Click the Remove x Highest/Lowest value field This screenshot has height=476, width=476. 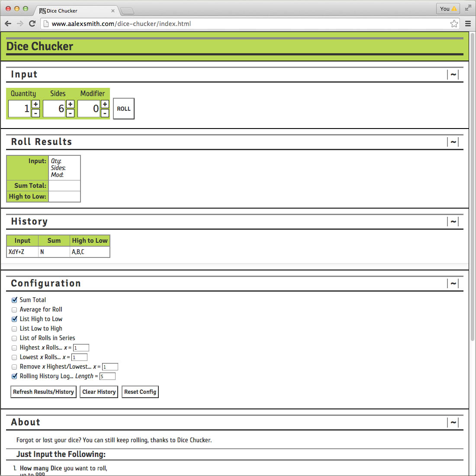[x=110, y=367]
